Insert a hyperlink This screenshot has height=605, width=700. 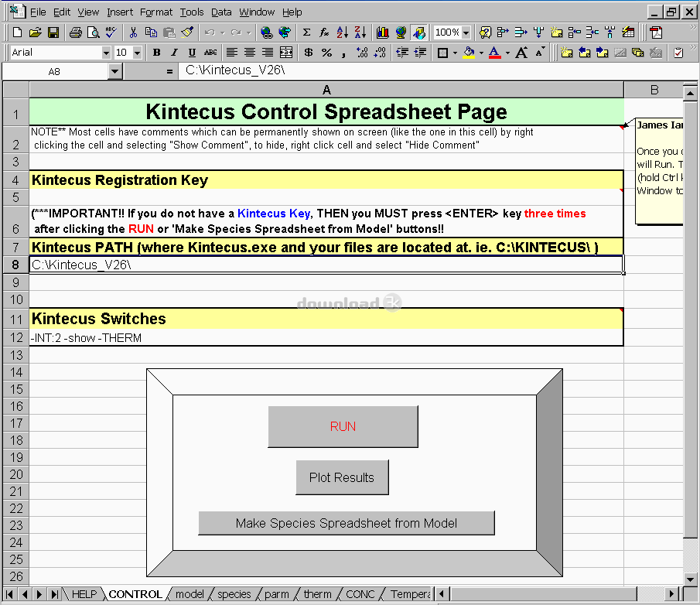[x=267, y=32]
